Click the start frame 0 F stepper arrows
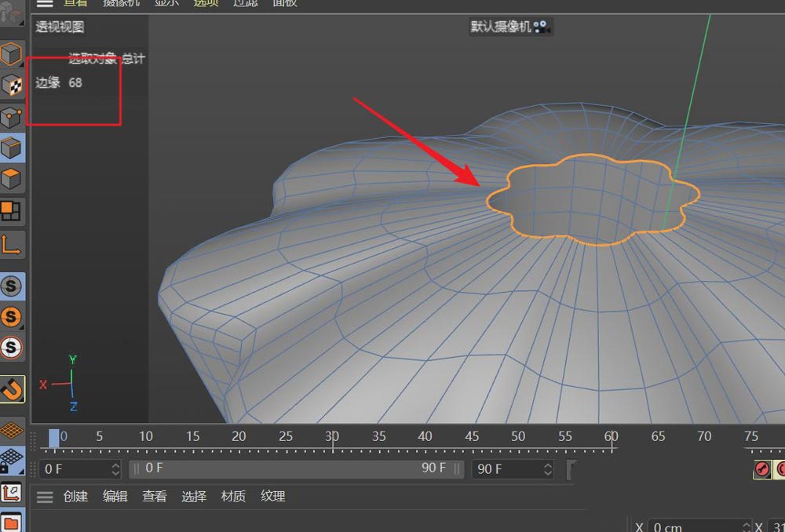Screen dimensions: 785x532 pyautogui.click(x=115, y=469)
